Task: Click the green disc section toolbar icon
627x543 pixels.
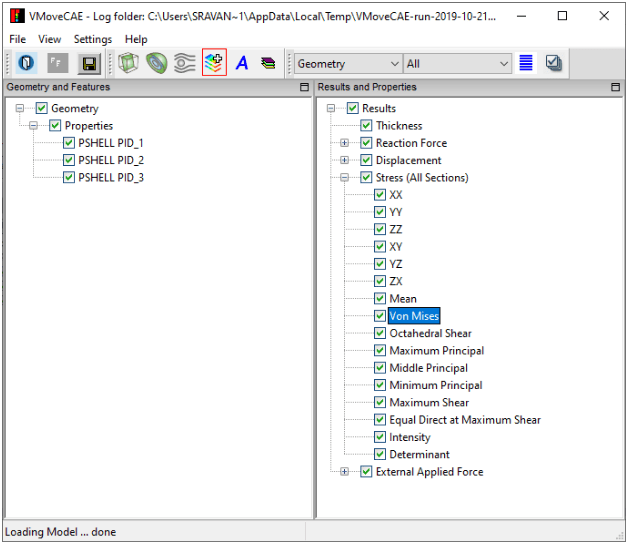Action: 156,63
